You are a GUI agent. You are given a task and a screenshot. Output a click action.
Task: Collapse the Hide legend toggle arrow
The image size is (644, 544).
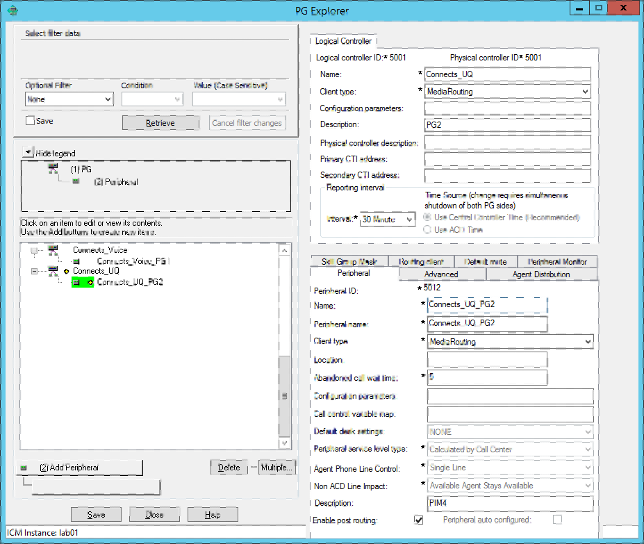[28, 152]
